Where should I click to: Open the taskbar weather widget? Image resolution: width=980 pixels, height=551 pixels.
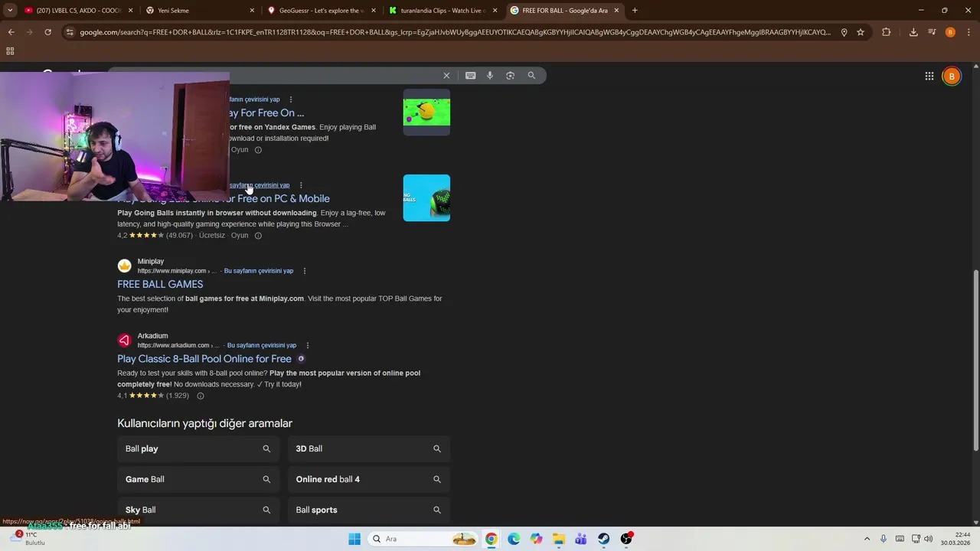click(x=26, y=539)
